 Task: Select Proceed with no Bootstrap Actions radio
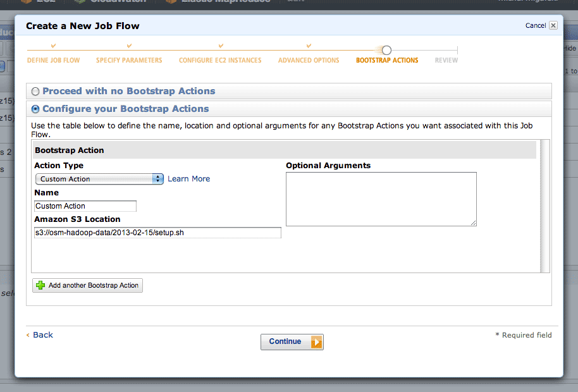[x=35, y=91]
